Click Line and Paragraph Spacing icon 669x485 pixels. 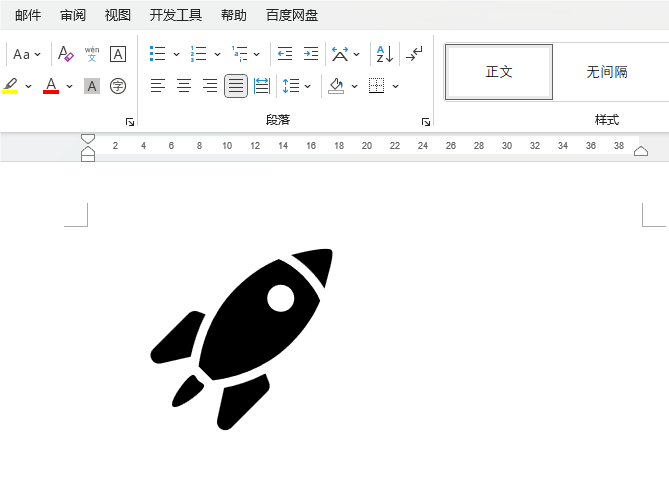(291, 86)
